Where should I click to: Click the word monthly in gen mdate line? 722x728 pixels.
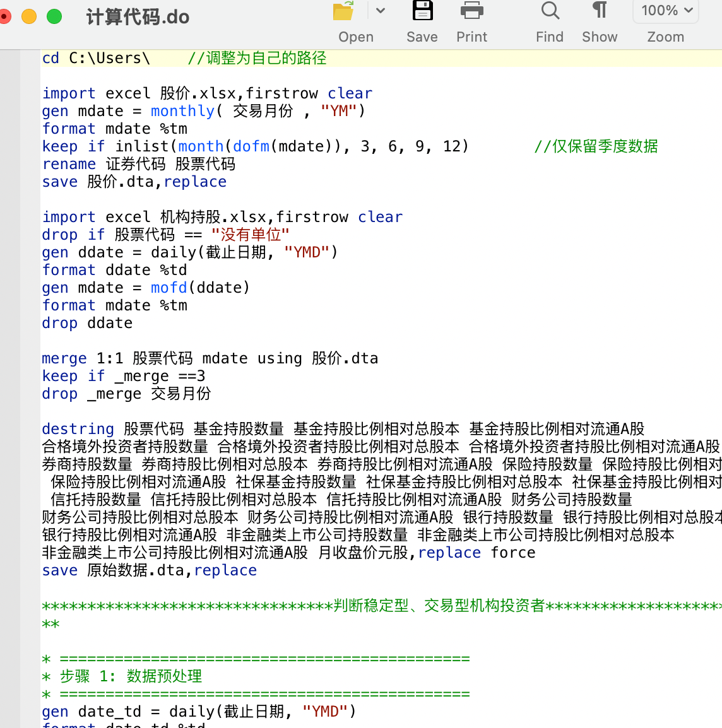[182, 111]
